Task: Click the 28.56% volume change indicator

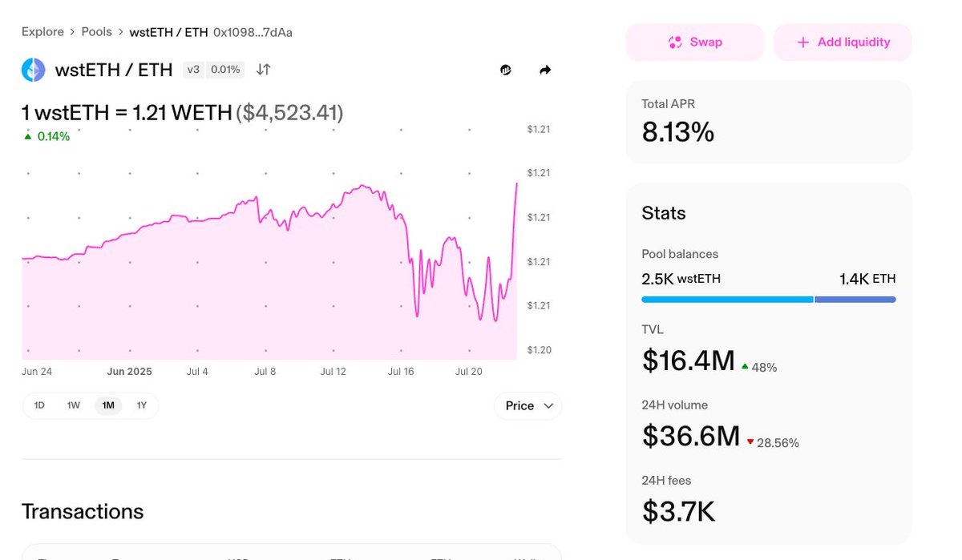Action: click(x=773, y=443)
